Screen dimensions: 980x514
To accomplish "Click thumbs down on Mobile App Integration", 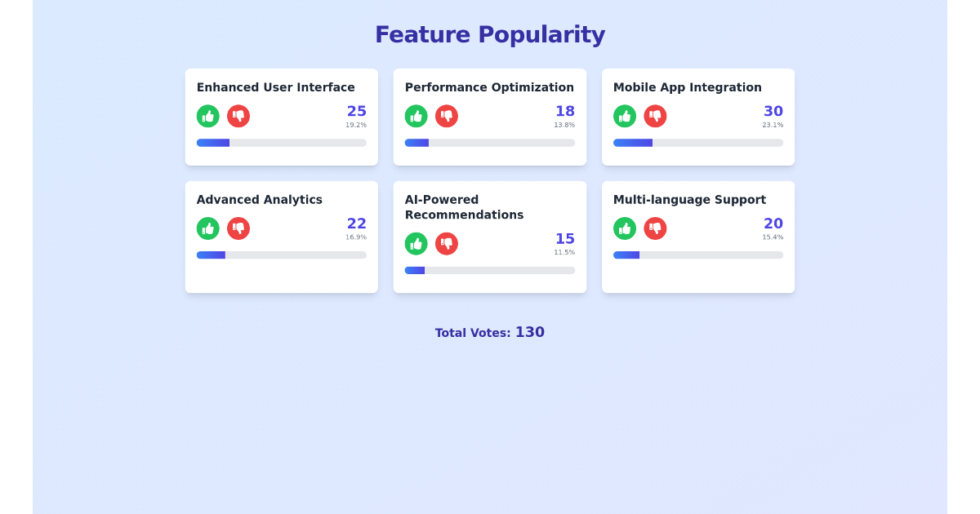I will point(655,116).
